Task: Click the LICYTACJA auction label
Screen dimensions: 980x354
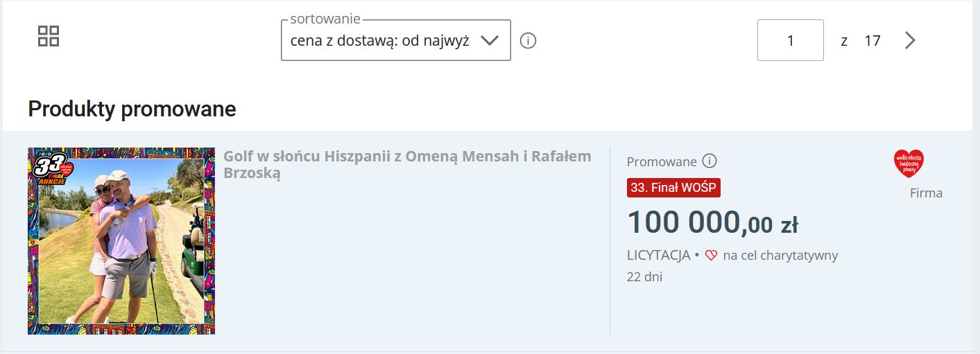Action: click(x=658, y=256)
